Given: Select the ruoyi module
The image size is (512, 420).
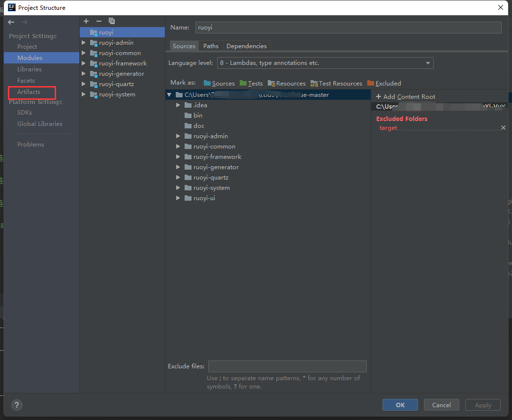Looking at the screenshot, I should (x=123, y=32).
